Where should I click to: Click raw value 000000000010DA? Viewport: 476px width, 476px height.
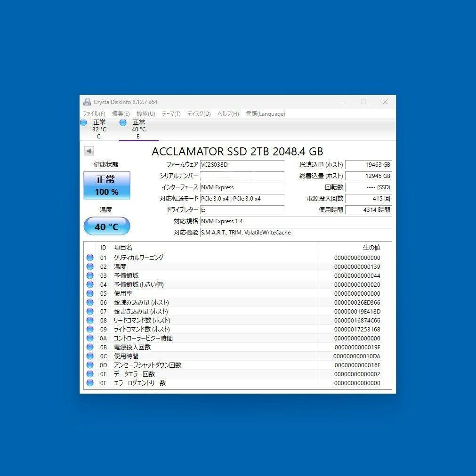pyautogui.click(x=357, y=356)
